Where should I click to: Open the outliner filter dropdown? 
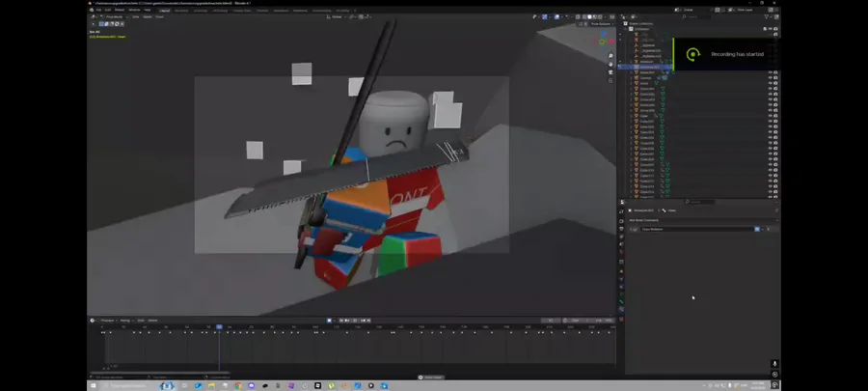768,17
